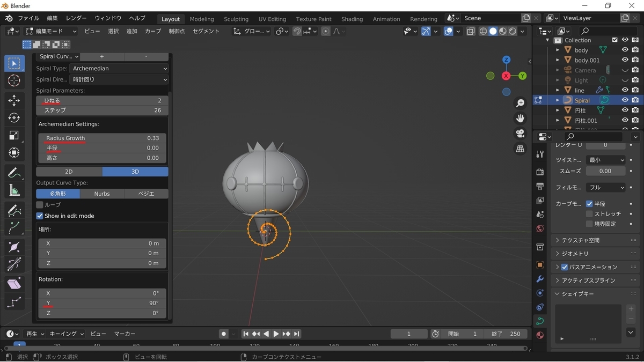This screenshot has height=362, width=644.
Task: Open the Object Data curve properties tab
Action: [540, 321]
